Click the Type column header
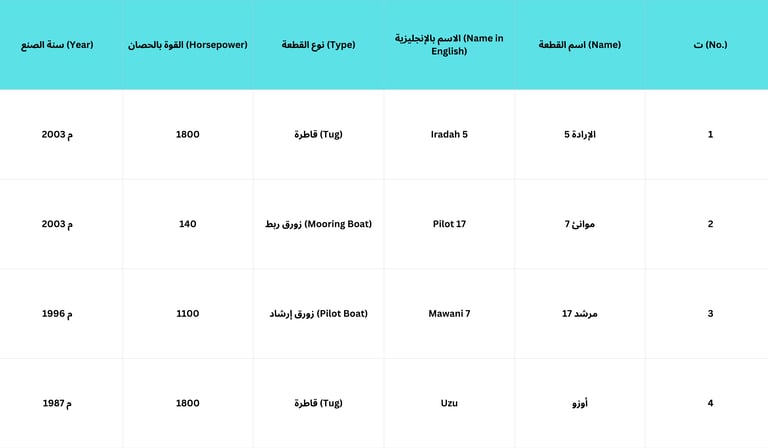The width and height of the screenshot is (768, 448). [318, 45]
